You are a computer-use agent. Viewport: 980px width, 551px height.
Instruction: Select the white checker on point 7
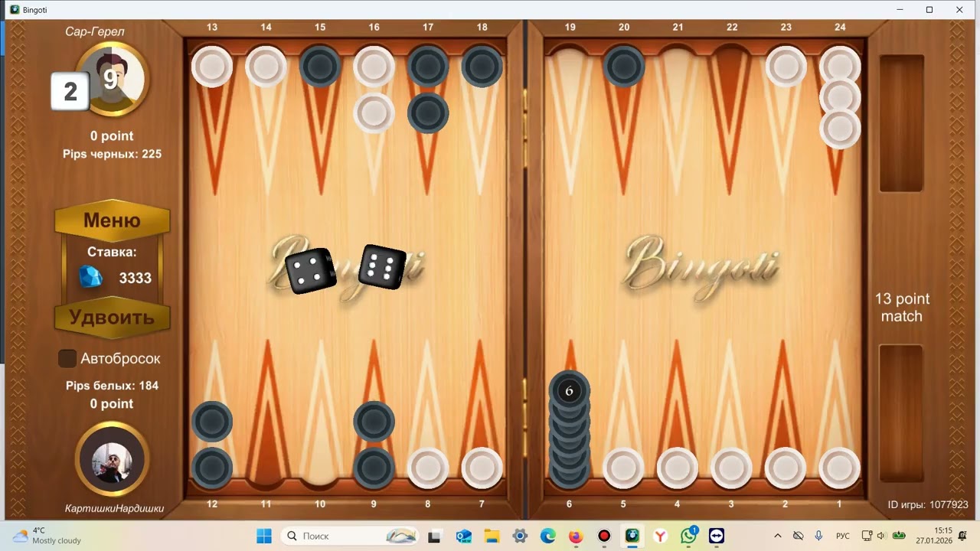point(482,468)
